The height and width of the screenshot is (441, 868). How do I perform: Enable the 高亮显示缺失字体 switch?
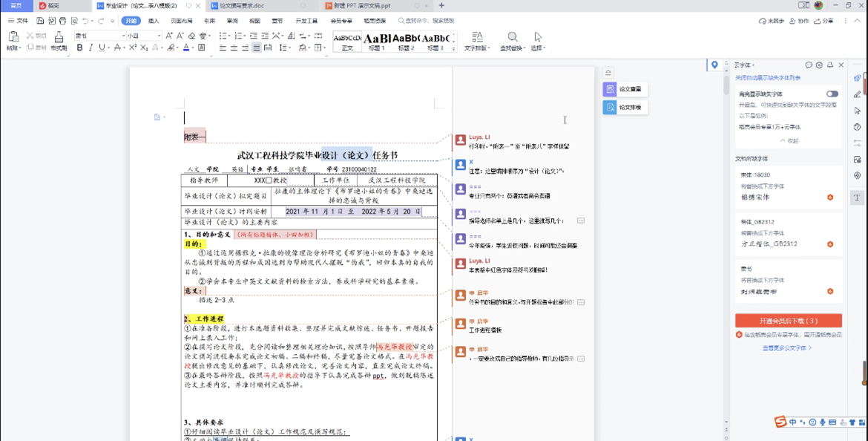(x=832, y=94)
